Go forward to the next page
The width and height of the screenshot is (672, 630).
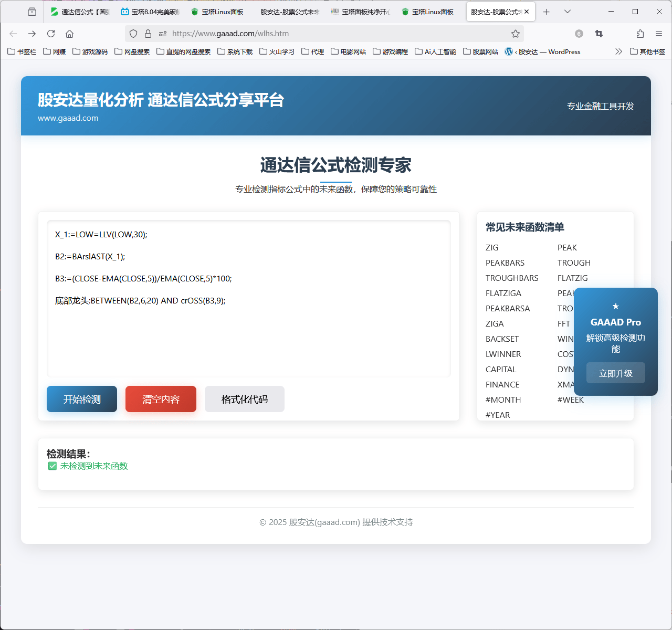[32, 34]
